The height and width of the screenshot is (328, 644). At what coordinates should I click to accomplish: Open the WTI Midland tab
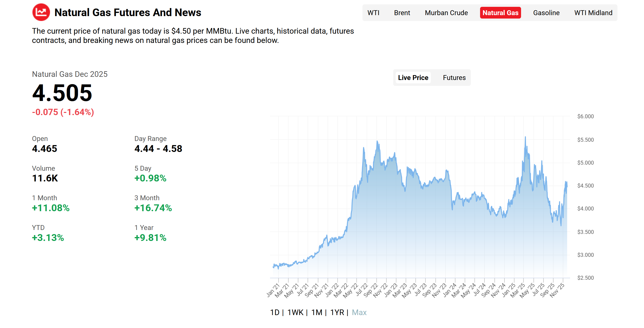click(x=593, y=13)
